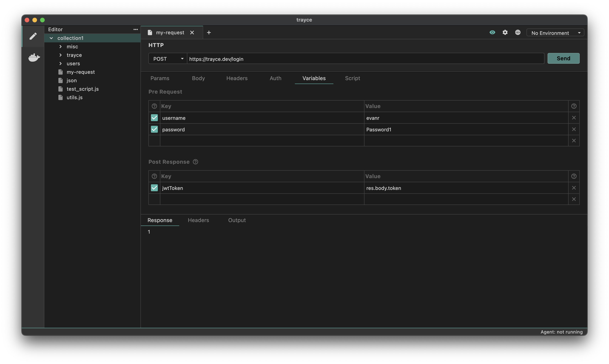Click file icon beside utils.js
Viewport: 609px width, 364px height.
tap(60, 97)
